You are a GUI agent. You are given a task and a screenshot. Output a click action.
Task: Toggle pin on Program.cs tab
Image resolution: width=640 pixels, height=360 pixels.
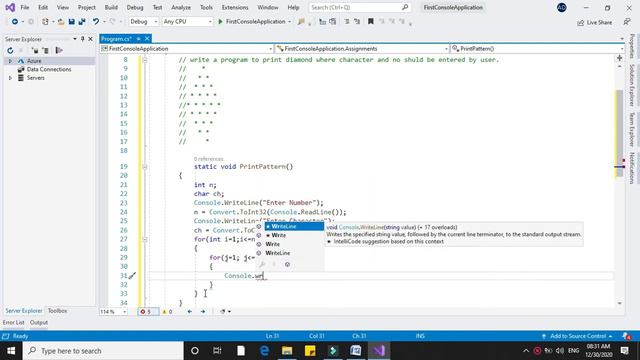pos(138,38)
